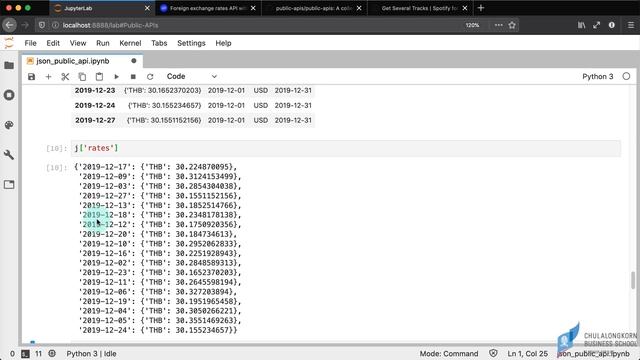Open Firefox hamburger menu
Screen dimensions: 640x360
point(631,25)
